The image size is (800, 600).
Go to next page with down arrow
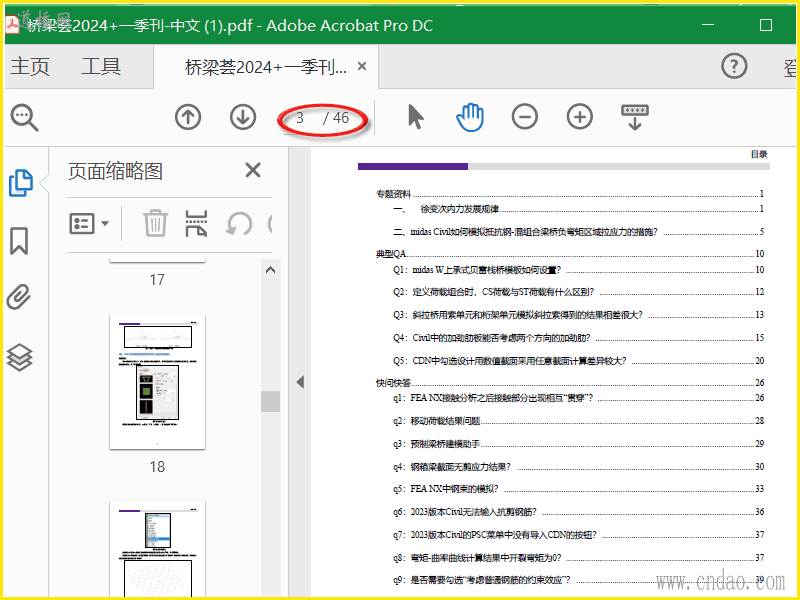[243, 117]
